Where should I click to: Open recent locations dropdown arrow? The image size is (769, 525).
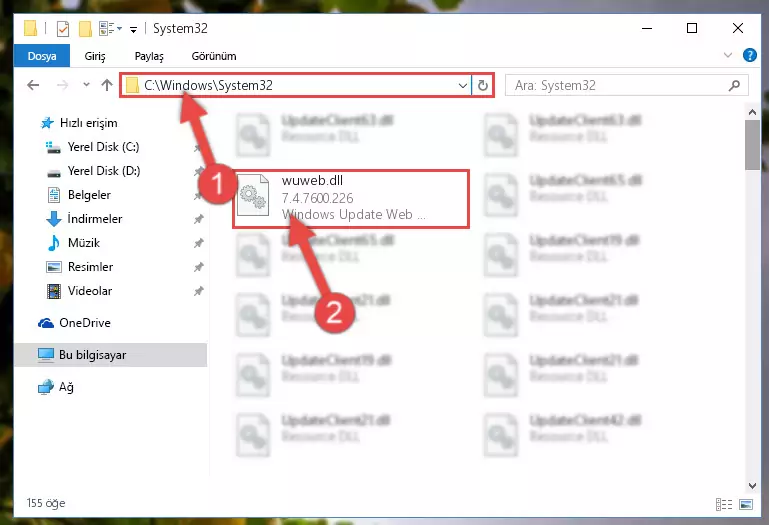coord(86,85)
